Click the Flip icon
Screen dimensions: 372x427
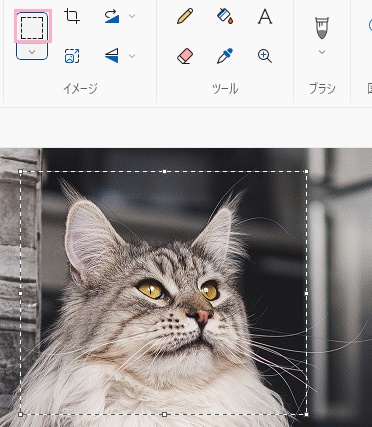tap(112, 56)
